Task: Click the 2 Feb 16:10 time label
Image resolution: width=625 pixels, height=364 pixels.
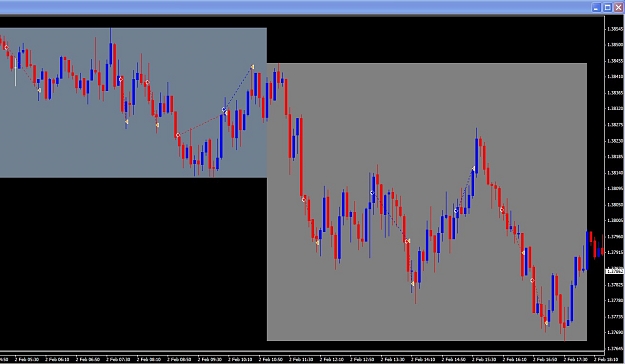Action: pyautogui.click(x=515, y=359)
